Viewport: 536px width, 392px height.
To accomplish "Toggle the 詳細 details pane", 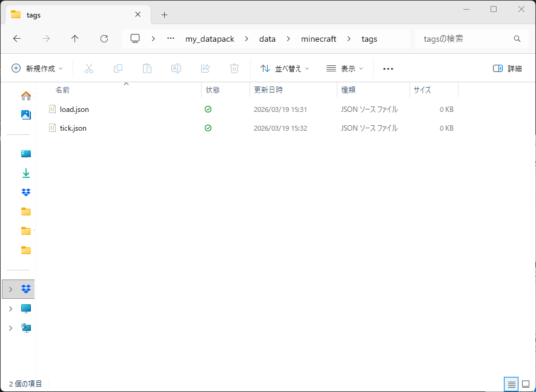I will (x=506, y=68).
